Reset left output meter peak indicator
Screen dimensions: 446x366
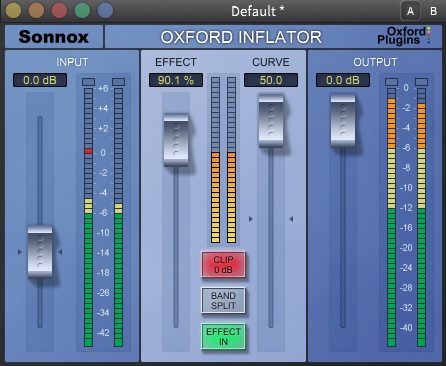[391, 82]
